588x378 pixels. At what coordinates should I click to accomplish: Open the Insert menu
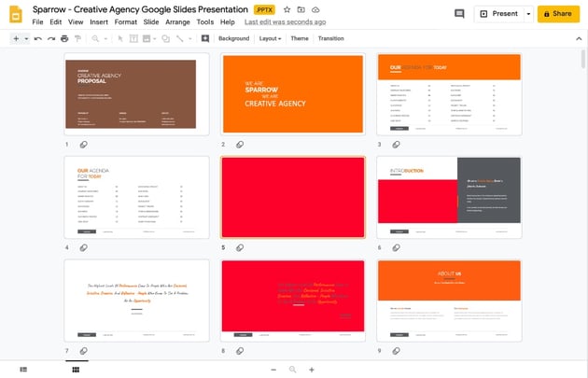[x=99, y=22]
